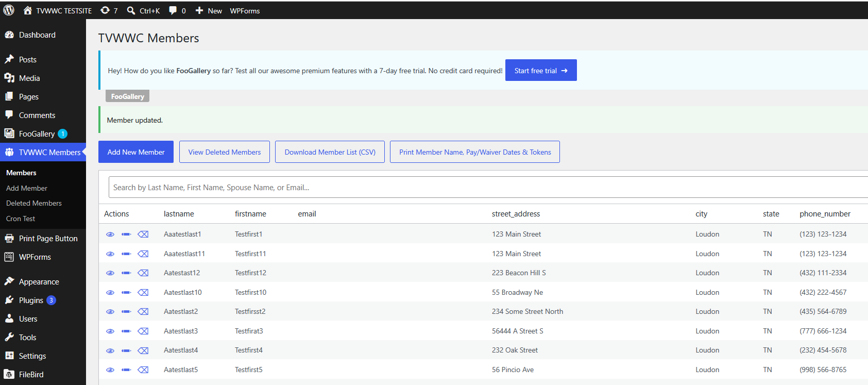The height and width of the screenshot is (385, 868).
Task: Open WPForms in the sidebar
Action: point(43,257)
